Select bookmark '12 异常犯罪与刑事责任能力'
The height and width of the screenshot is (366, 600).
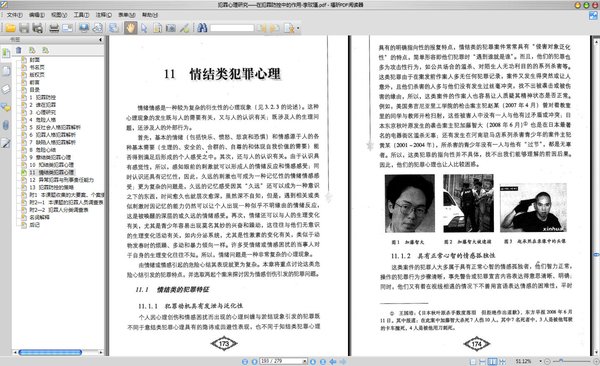[x=62, y=180]
